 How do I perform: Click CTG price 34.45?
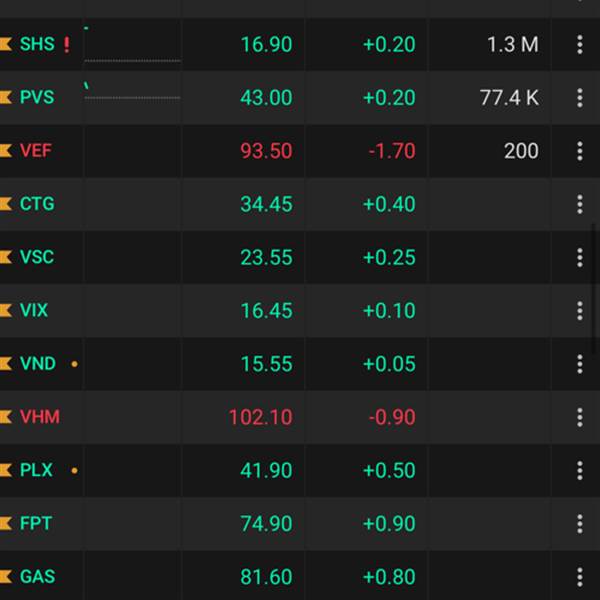click(266, 204)
